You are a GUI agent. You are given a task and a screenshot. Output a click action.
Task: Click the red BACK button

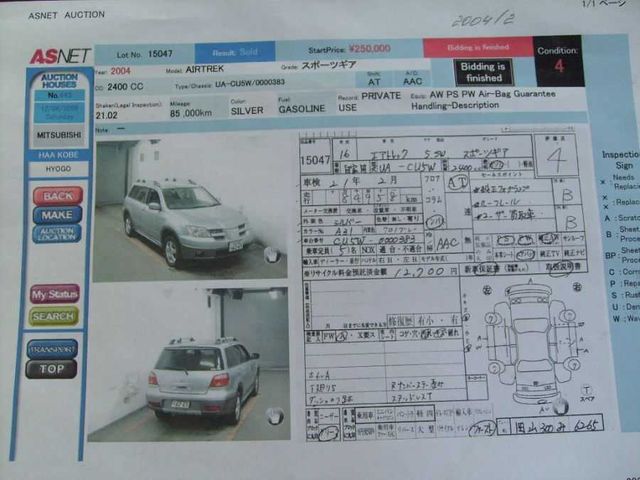[x=58, y=196]
